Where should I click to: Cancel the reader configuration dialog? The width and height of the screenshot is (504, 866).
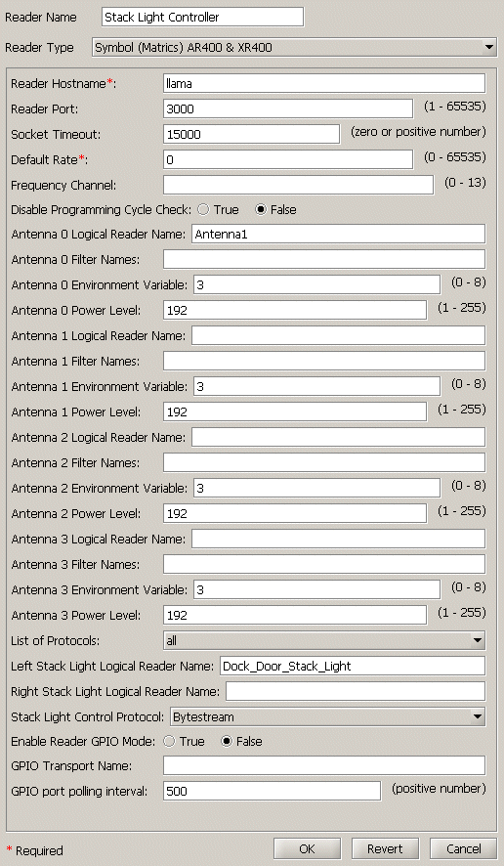(x=463, y=848)
